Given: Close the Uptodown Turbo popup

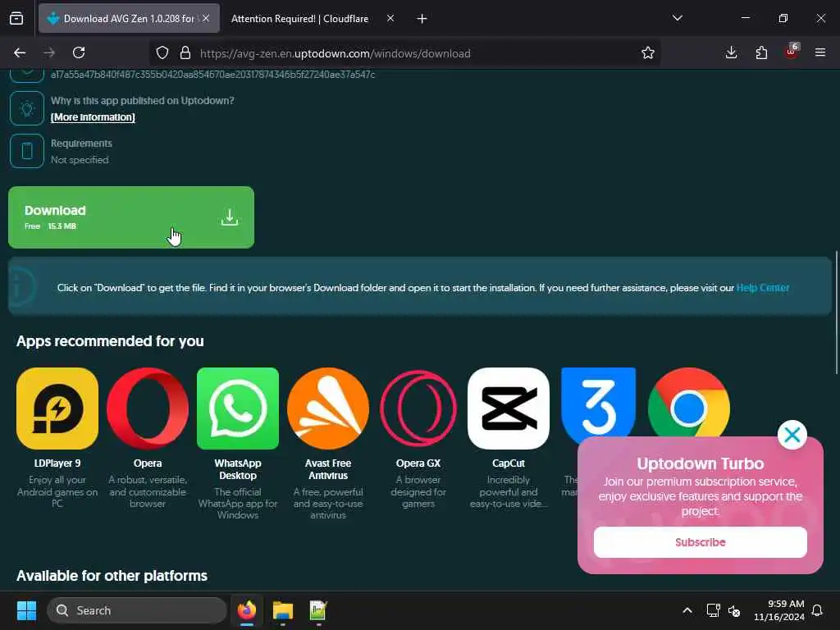Looking at the screenshot, I should point(792,435).
